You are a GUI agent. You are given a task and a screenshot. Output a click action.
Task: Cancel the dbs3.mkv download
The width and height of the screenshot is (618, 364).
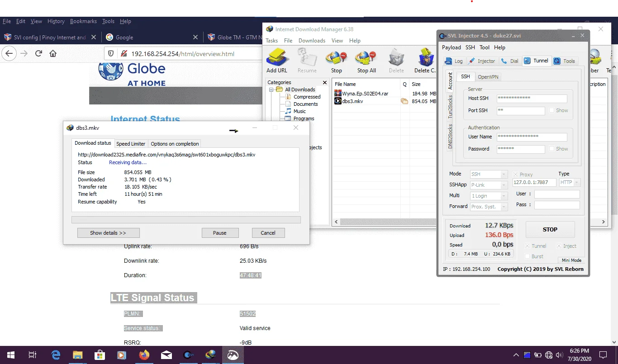(268, 233)
